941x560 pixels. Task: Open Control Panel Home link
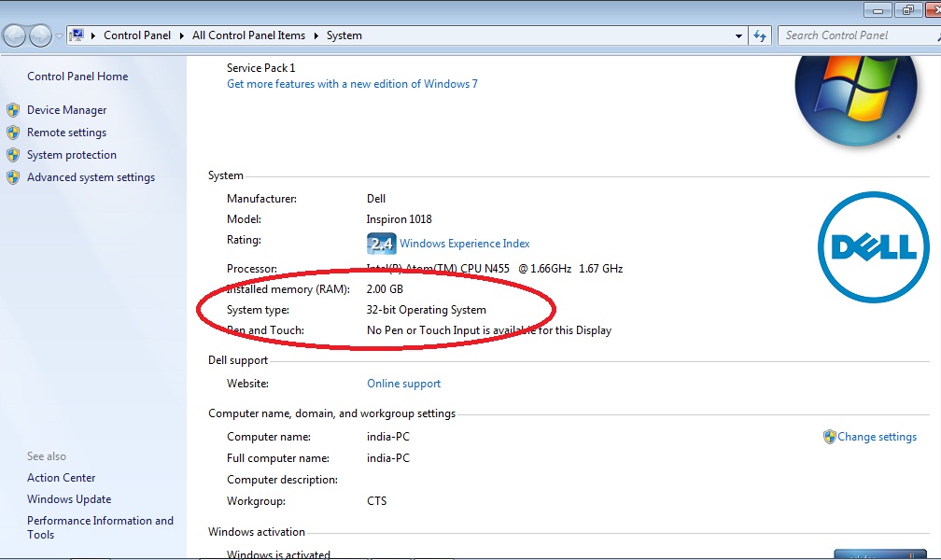(77, 77)
